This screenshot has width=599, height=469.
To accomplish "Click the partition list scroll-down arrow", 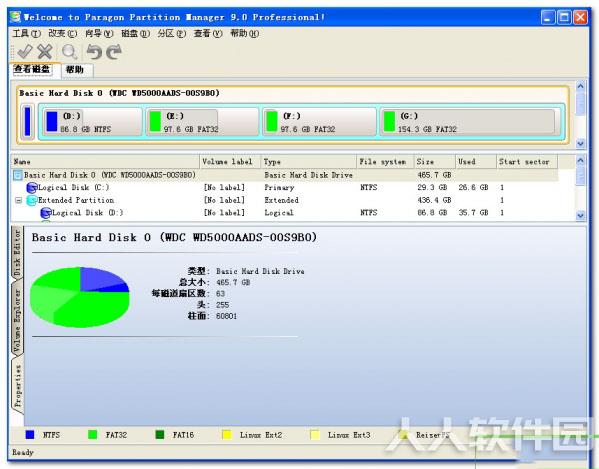I will (x=580, y=216).
